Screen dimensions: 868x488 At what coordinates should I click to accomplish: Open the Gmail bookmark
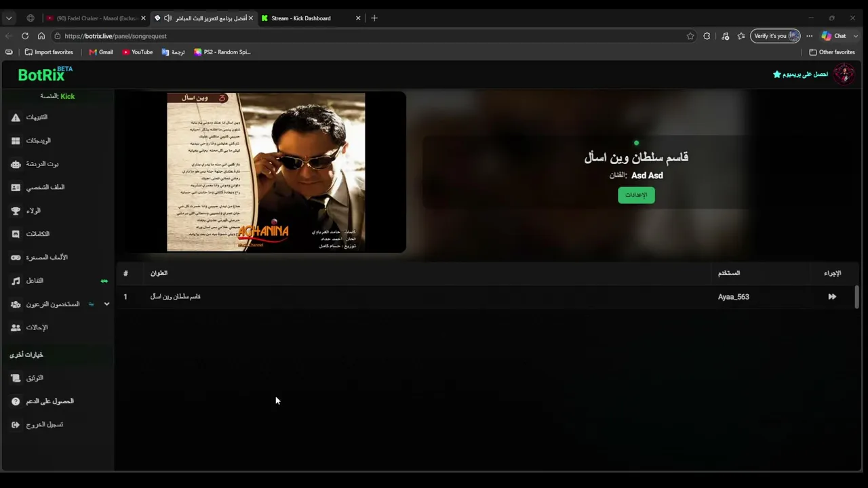pyautogui.click(x=101, y=52)
